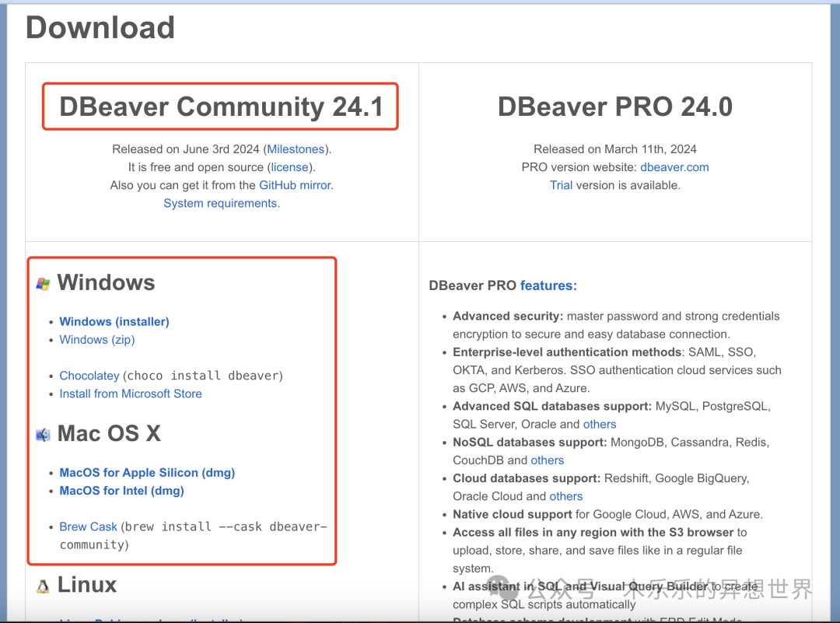The height and width of the screenshot is (623, 840).
Task: Click 'Released on June 3rd 2024' text
Action: click(x=185, y=149)
